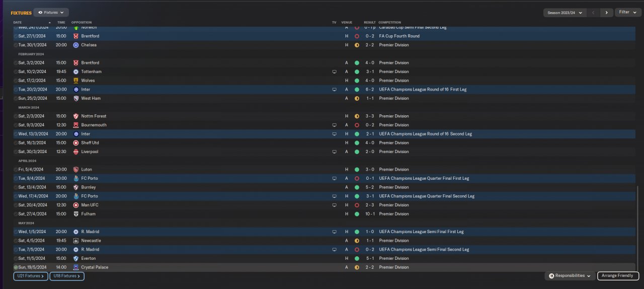The width and height of the screenshot is (644, 289).
Task: Sort by the Result column header
Action: click(x=370, y=23)
